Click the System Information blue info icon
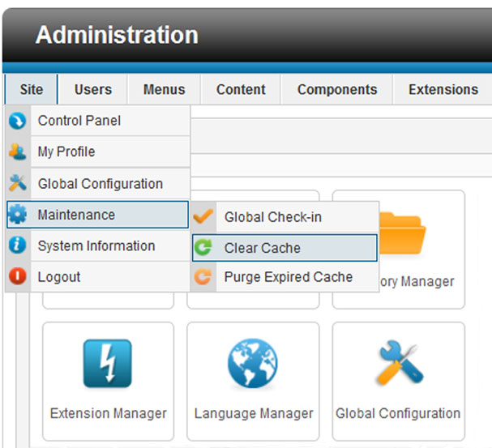Screen dimensions: 492x448 coord(17,245)
